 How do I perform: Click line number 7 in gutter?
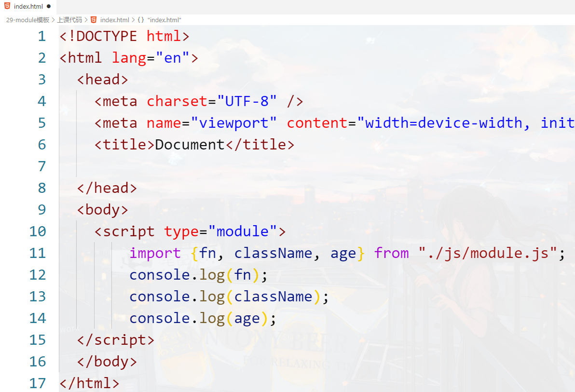point(42,166)
